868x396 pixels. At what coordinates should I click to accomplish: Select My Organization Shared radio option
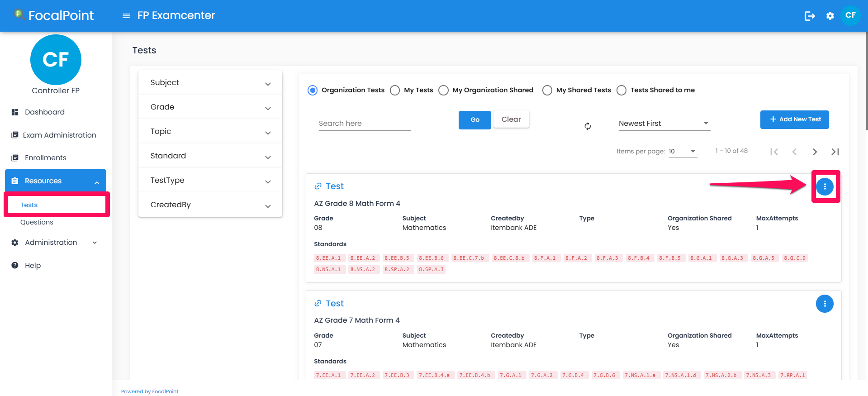(444, 90)
